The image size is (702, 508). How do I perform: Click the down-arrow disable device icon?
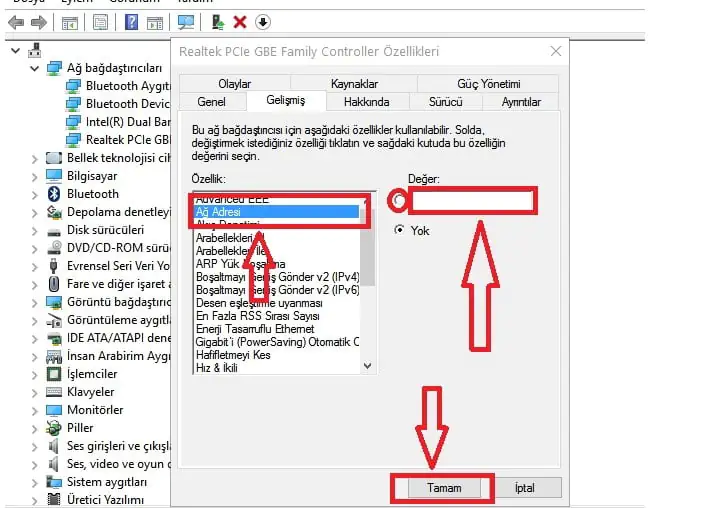263,22
